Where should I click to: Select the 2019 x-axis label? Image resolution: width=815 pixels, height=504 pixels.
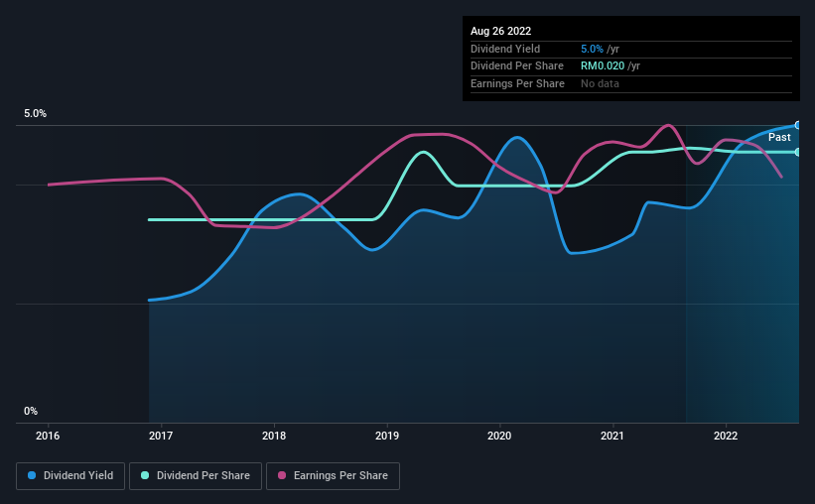click(387, 436)
